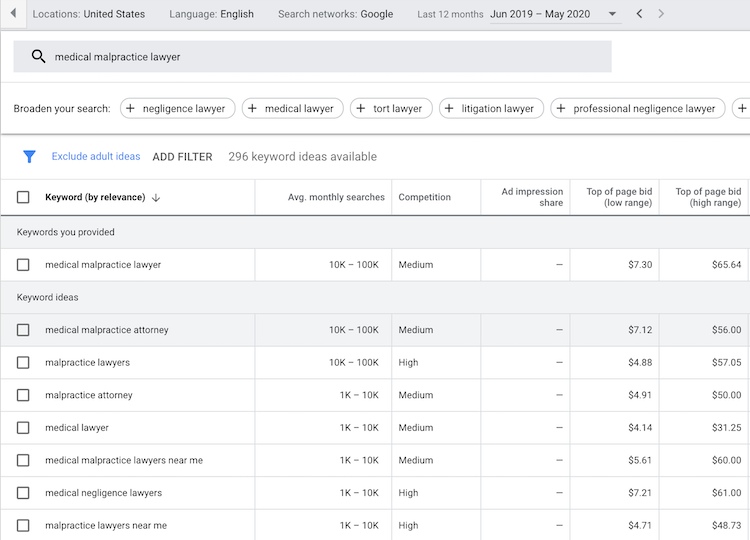Viewport: 750px width, 540px height.
Task: Toggle the select-all keywords checkbox
Action: 23,198
